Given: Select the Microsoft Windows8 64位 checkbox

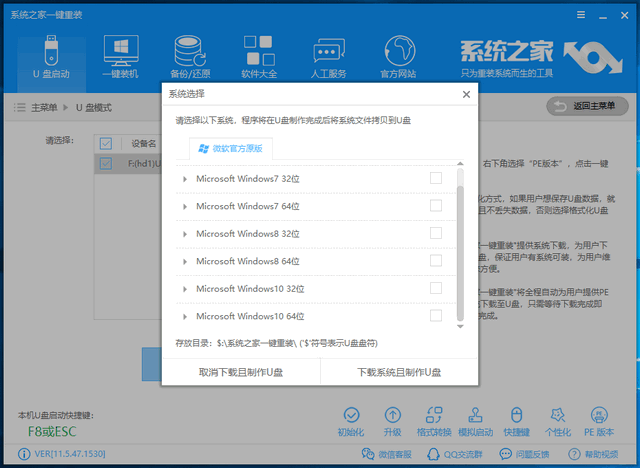Looking at the screenshot, I should (435, 261).
